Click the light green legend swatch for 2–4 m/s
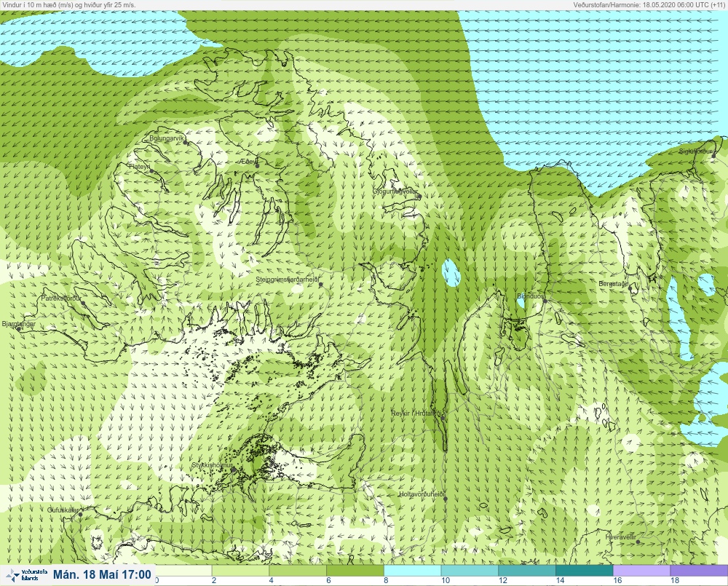 pos(240,570)
